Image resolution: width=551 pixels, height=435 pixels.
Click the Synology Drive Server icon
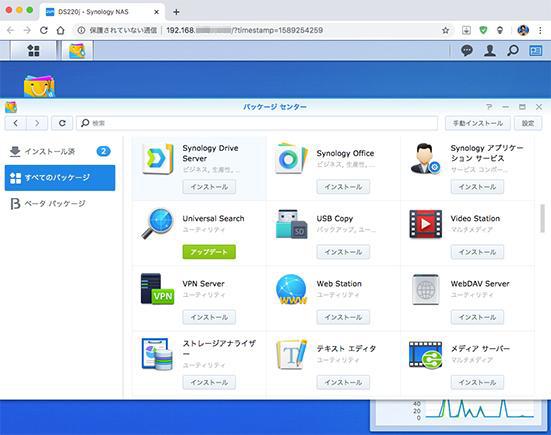pyautogui.click(x=158, y=159)
